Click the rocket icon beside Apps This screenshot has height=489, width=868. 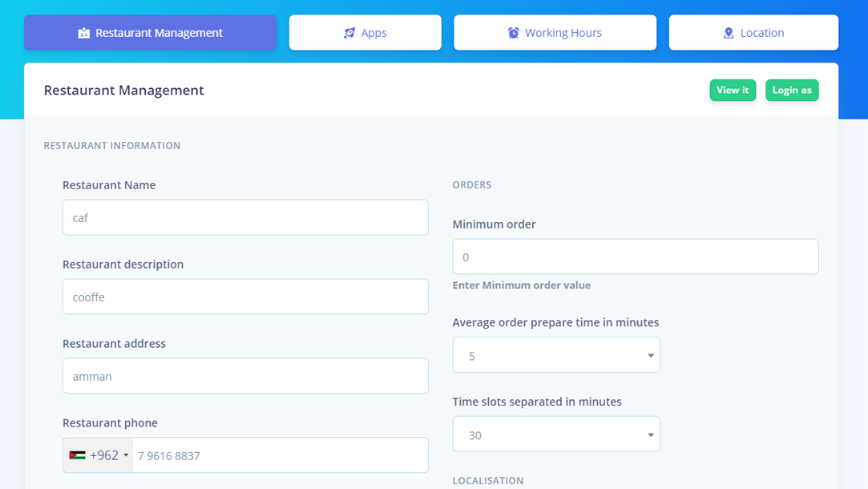349,33
